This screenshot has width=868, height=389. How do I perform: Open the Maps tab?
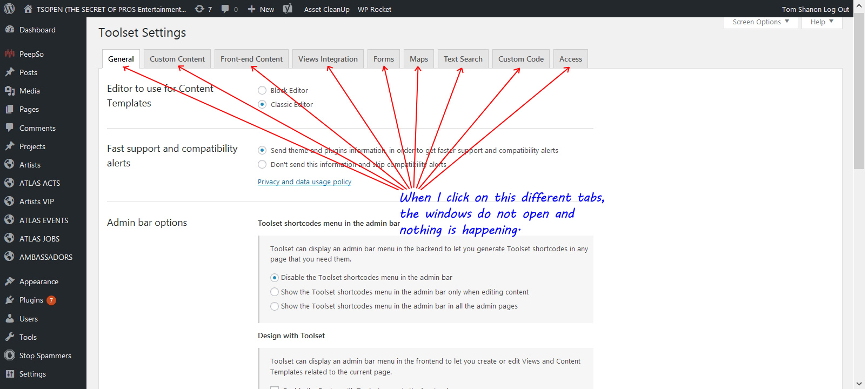tap(419, 59)
